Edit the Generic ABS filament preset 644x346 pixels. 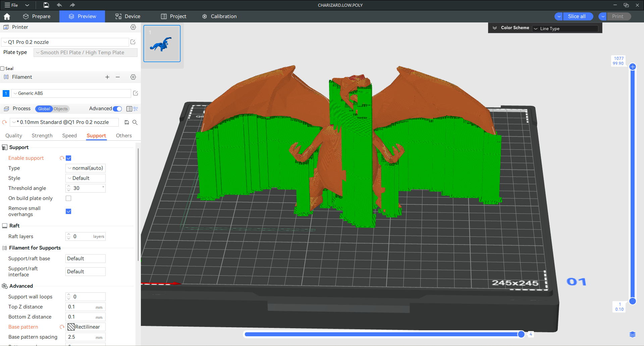tap(136, 93)
